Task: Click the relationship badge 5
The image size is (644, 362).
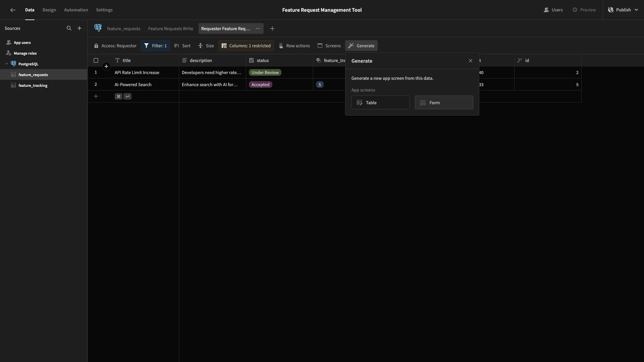Action: click(x=320, y=85)
